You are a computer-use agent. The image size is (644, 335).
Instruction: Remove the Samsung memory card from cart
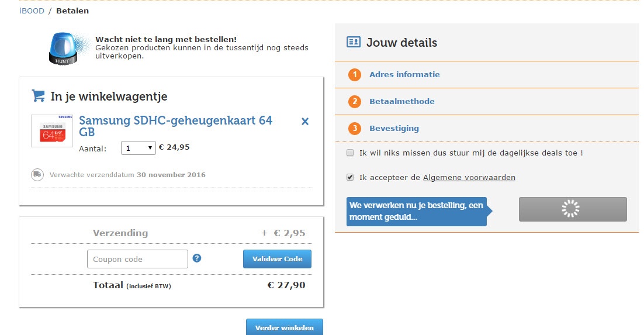pyautogui.click(x=304, y=122)
